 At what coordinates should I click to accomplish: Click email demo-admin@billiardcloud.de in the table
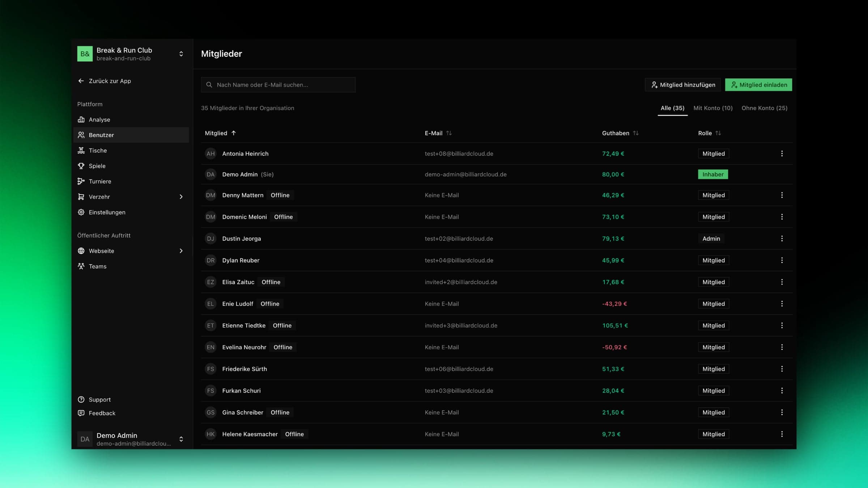[465, 174]
